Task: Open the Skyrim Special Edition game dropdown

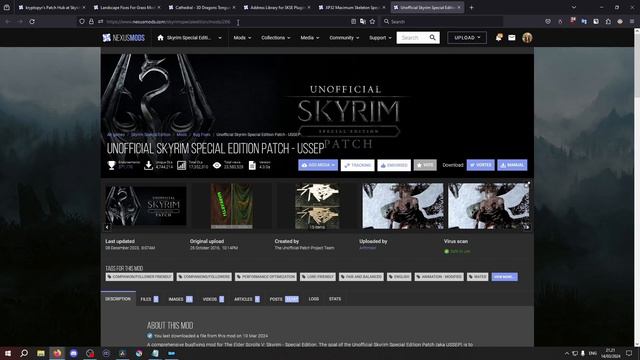Action: [194, 38]
